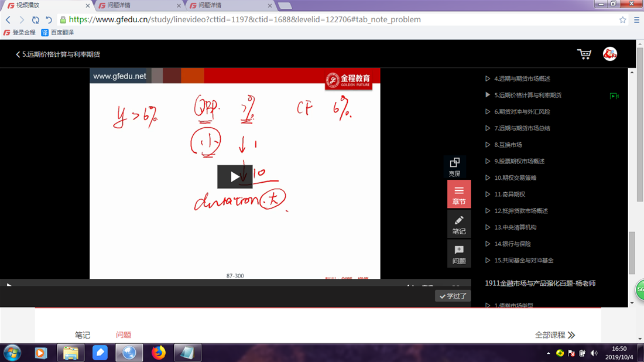Click the 金程教育 logo in the video
This screenshot has height=362, width=644.
click(x=348, y=80)
